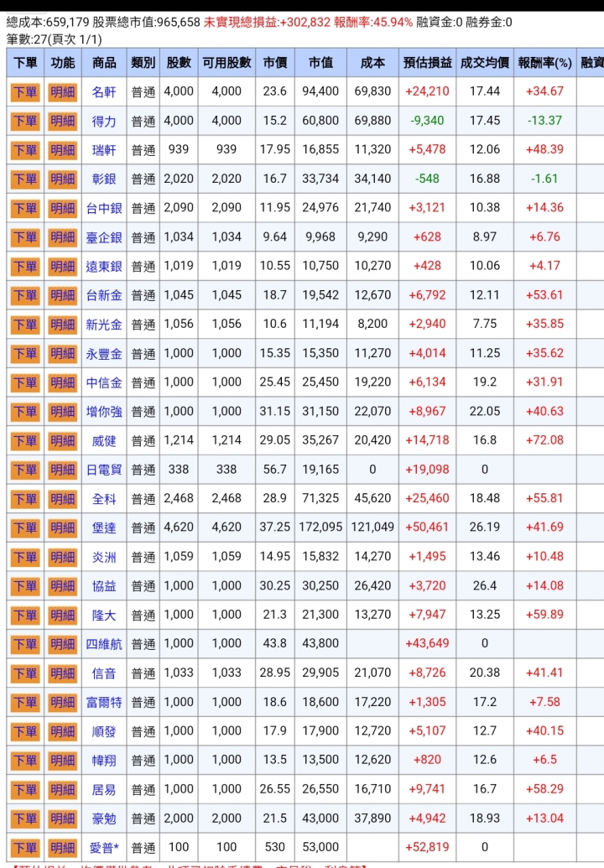This screenshot has height=868, width=604.
Task: Open 明細 for 日電貿 row
Action: pos(63,470)
